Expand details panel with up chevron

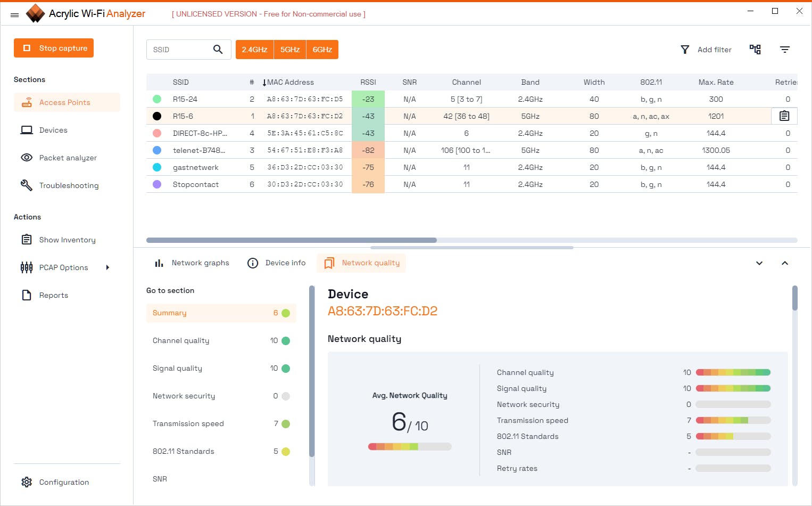point(785,263)
